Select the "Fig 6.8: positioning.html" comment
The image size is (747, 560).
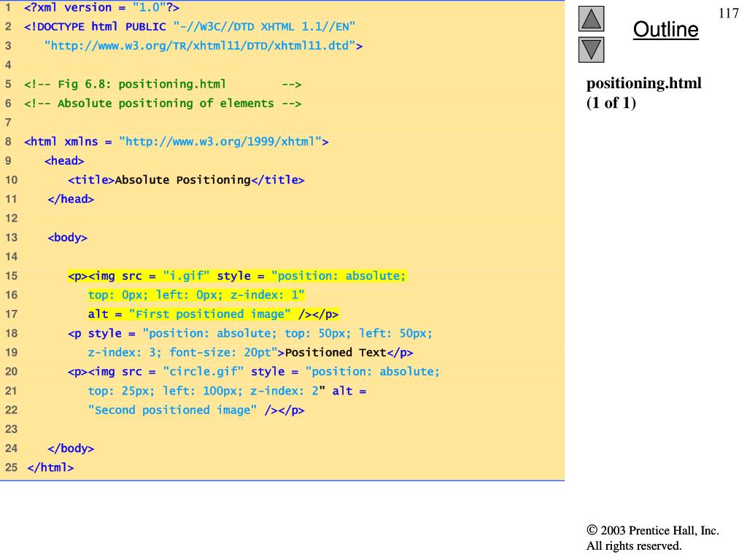[x=163, y=85]
